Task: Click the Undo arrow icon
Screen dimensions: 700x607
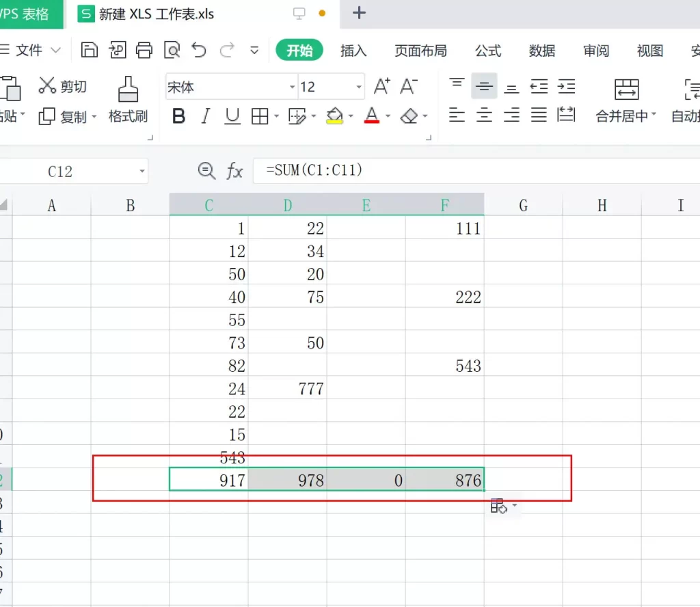Action: 198,50
